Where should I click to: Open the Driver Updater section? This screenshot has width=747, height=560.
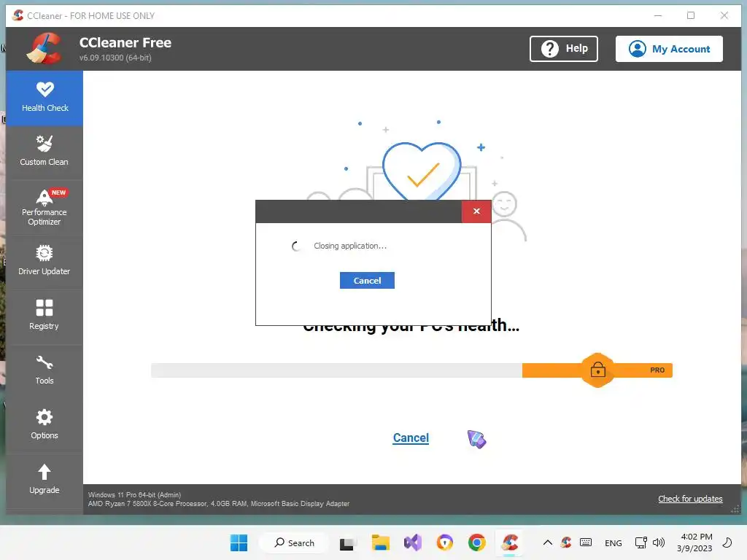(44, 262)
